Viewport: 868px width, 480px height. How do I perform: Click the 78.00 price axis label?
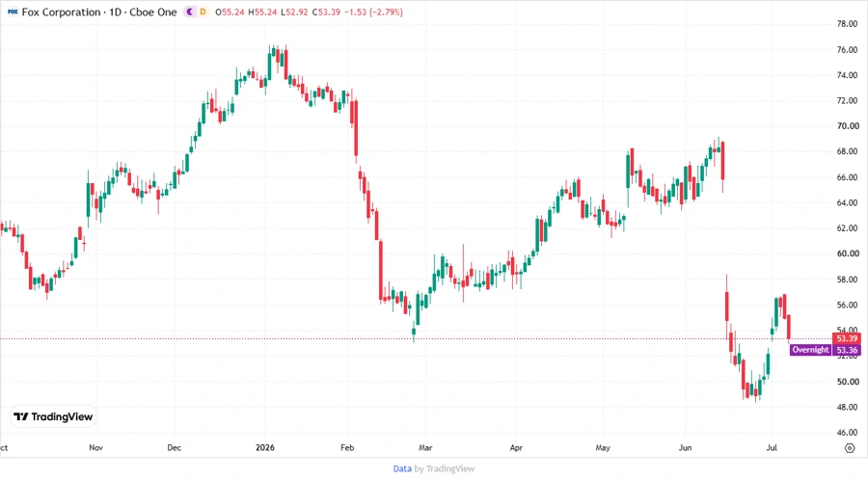coord(847,24)
